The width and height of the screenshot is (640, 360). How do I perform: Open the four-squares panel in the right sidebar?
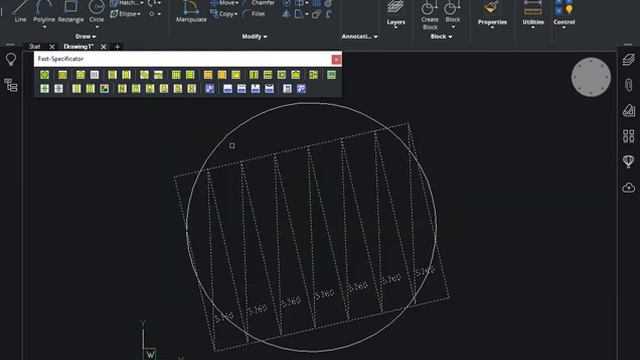pos(629,136)
